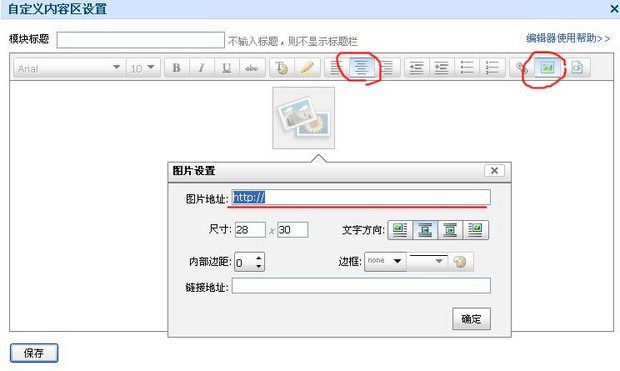Align text right in editor toolbar
Screen dimensions: 620x371
tap(388, 68)
